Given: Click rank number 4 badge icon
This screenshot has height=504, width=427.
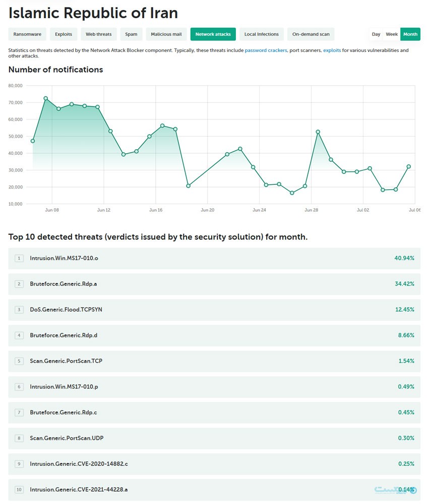Looking at the screenshot, I should coord(19,335).
